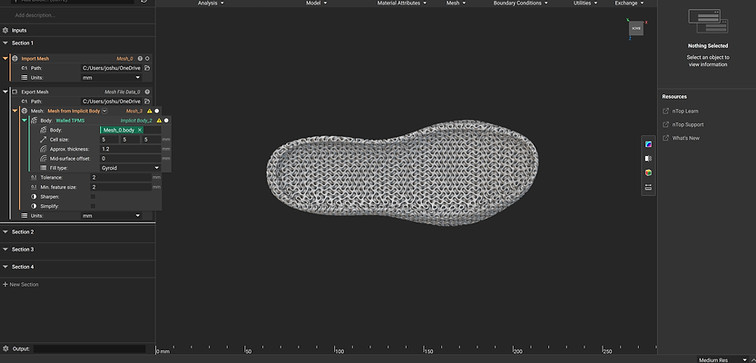
Task: Click the Mesh from Implicit Body icon
Action: tap(24, 111)
